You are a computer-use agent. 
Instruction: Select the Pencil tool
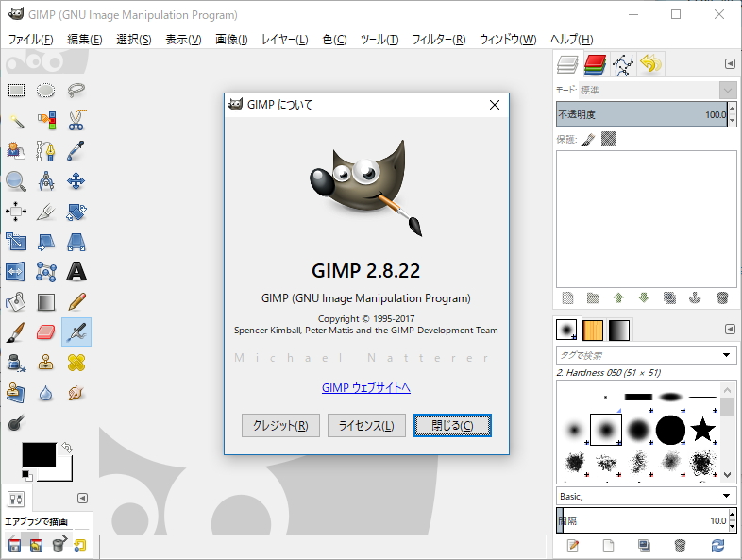76,302
